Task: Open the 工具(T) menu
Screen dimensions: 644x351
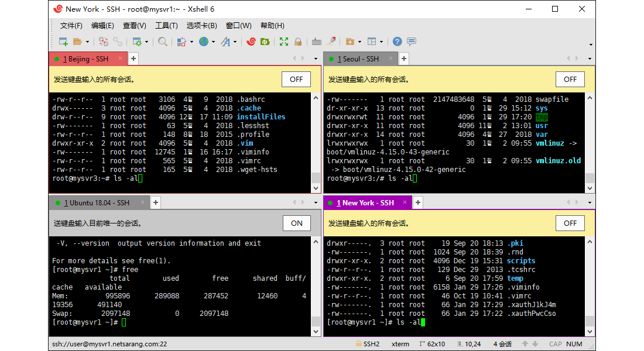Action: click(166, 25)
